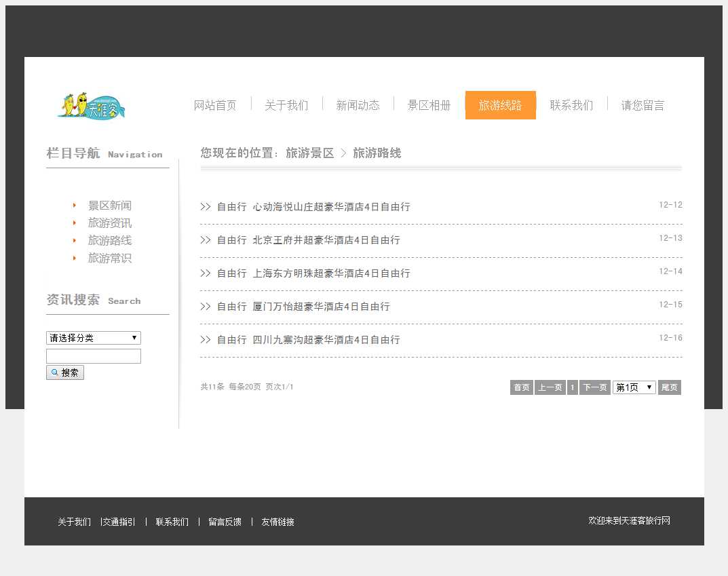Image resolution: width=728 pixels, height=576 pixels.
Task: Click the search keyword input field
Action: tap(93, 356)
